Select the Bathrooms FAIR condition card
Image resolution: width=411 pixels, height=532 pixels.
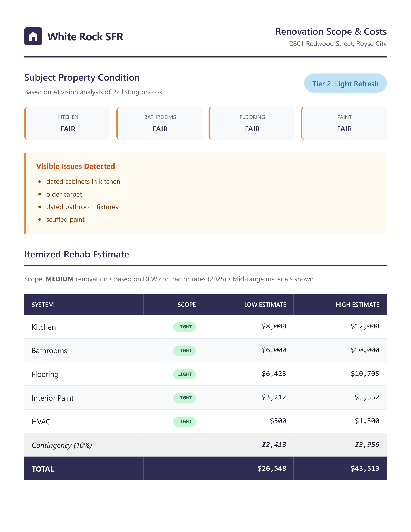(x=160, y=124)
